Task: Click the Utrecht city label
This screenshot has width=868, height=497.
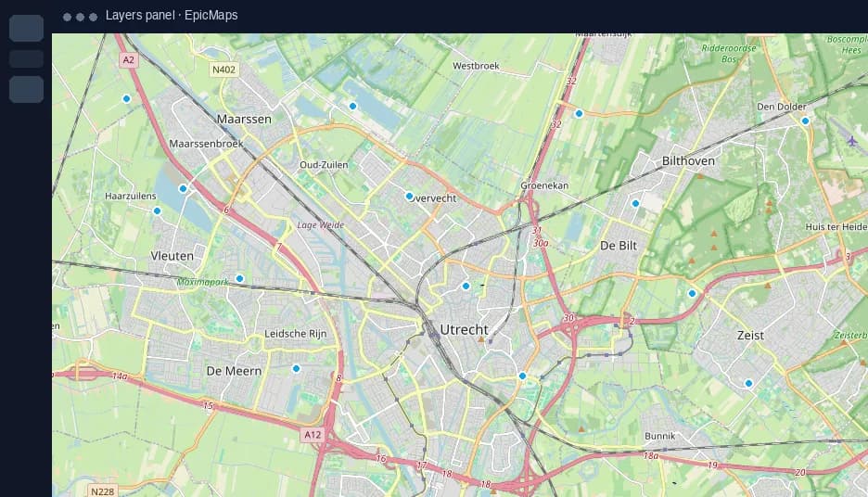Action: click(x=464, y=329)
